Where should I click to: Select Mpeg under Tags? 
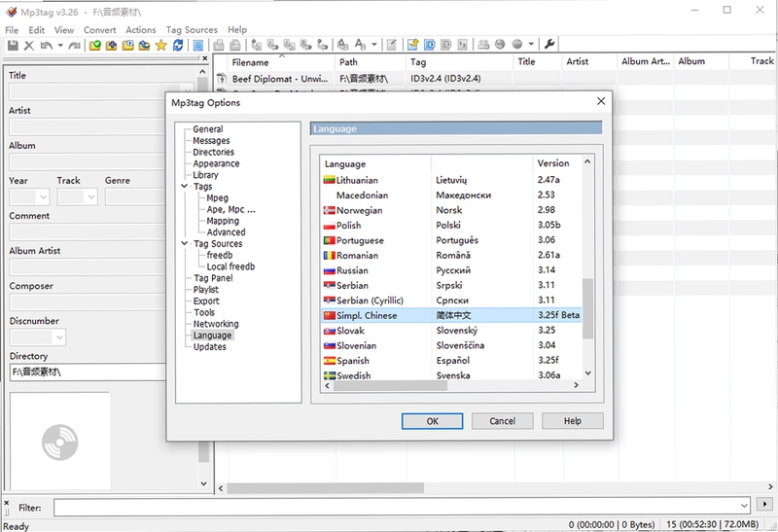217,197
